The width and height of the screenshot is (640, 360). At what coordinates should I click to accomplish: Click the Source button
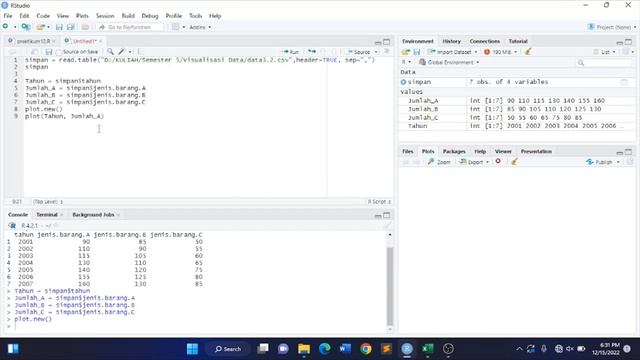tap(359, 52)
